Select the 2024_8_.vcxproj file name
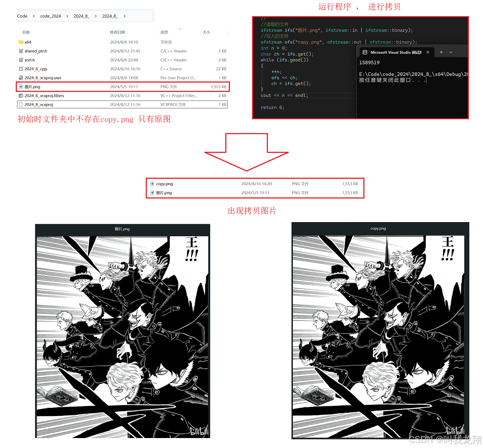Image resolution: width=483 pixels, height=448 pixels. tap(39, 105)
